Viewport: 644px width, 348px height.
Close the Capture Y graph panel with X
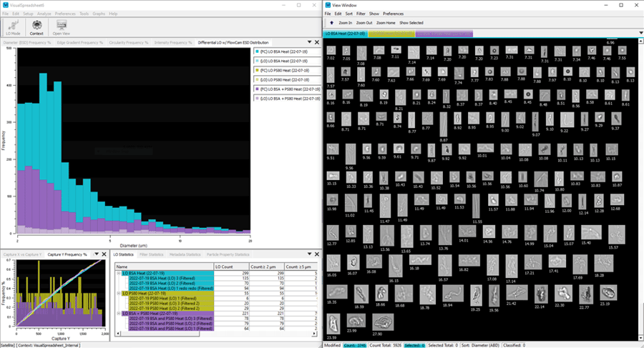click(x=105, y=254)
